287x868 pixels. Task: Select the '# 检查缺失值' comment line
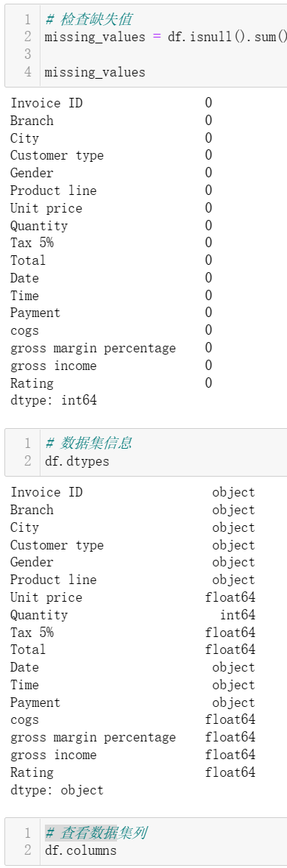click(x=88, y=20)
